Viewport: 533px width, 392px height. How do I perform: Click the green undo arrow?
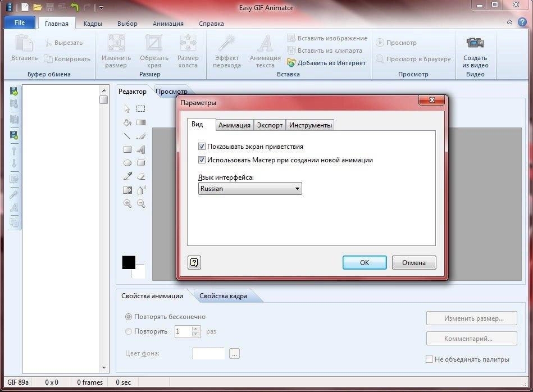[x=75, y=7]
